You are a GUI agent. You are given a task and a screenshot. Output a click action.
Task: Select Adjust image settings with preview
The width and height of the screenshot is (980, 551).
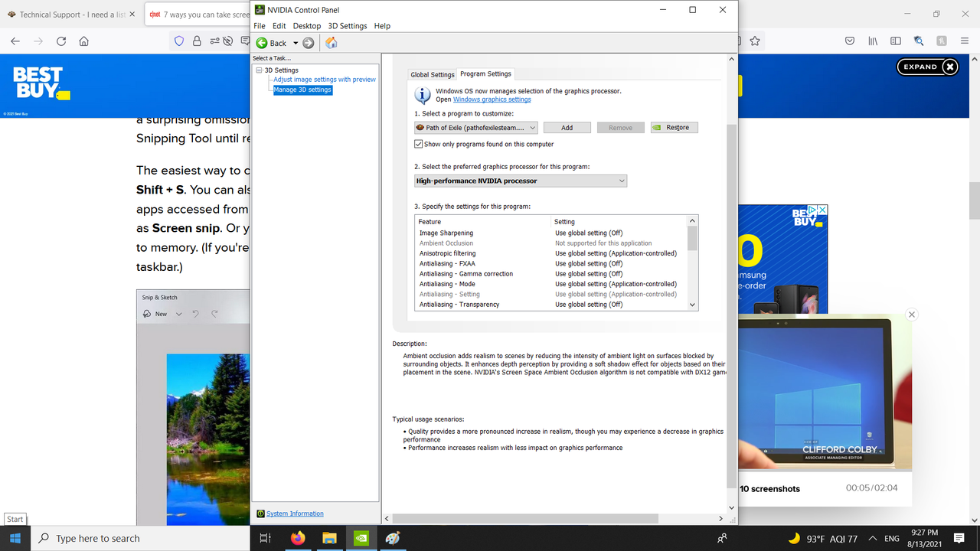click(325, 80)
